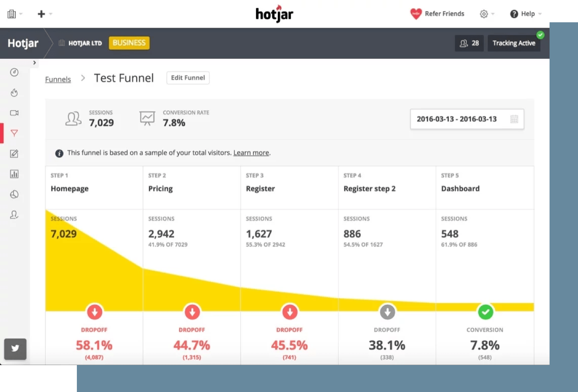
Task: Open the calendar icon in date picker
Action: [514, 119]
